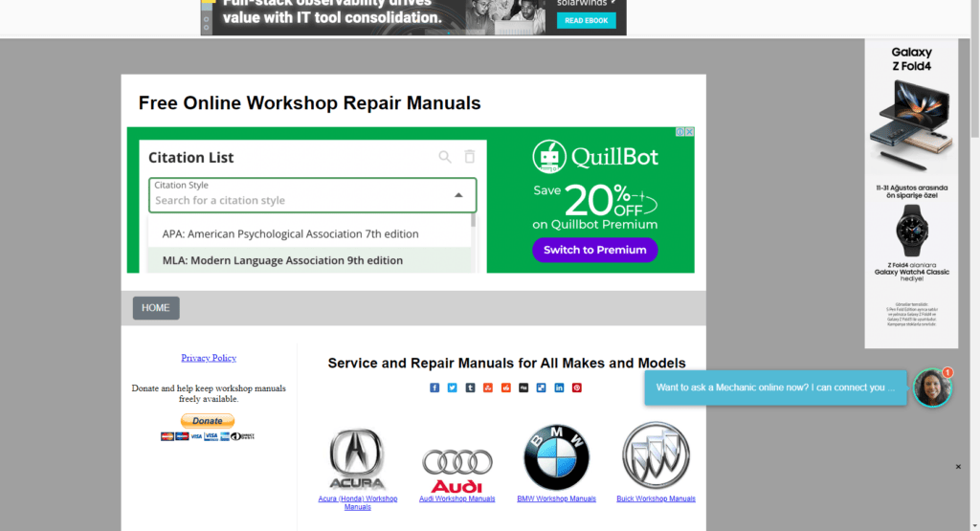Share the page on Pinterest
980x531 pixels.
point(577,387)
